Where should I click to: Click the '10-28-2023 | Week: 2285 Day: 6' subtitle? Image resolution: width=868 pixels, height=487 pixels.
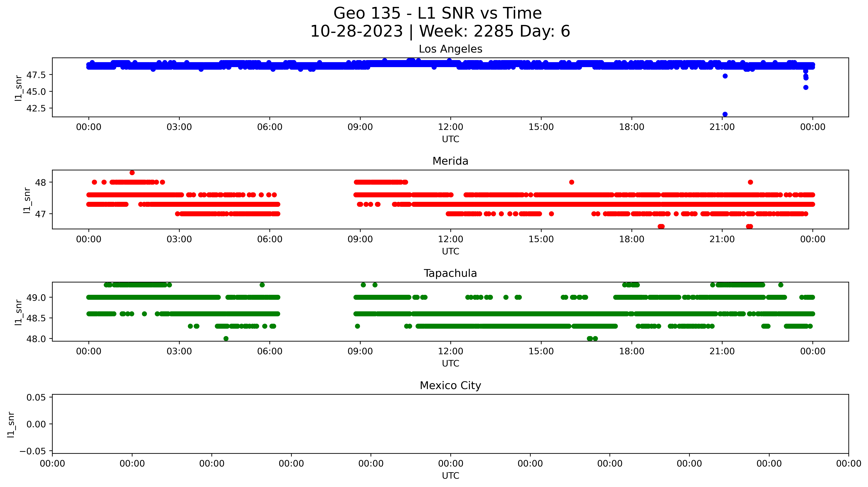pyautogui.click(x=440, y=31)
